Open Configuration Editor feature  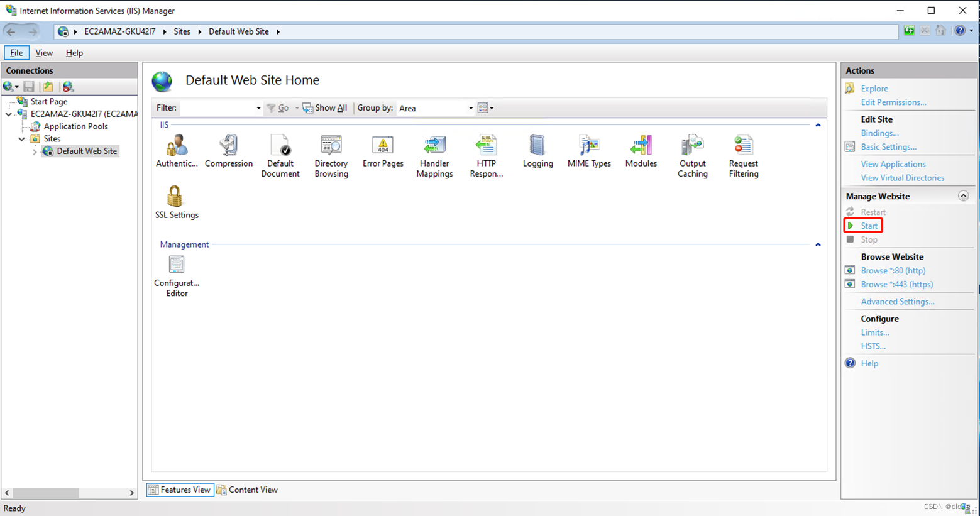coord(177,276)
